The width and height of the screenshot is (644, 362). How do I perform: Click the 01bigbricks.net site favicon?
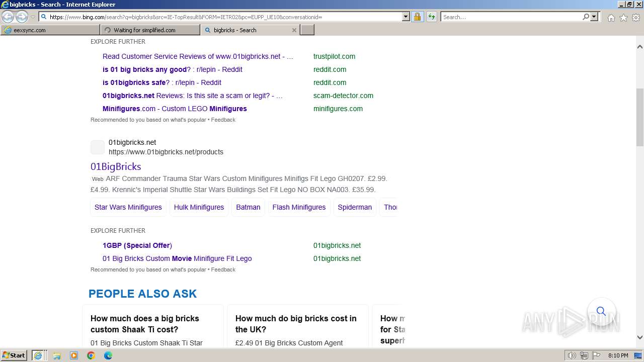(x=98, y=147)
